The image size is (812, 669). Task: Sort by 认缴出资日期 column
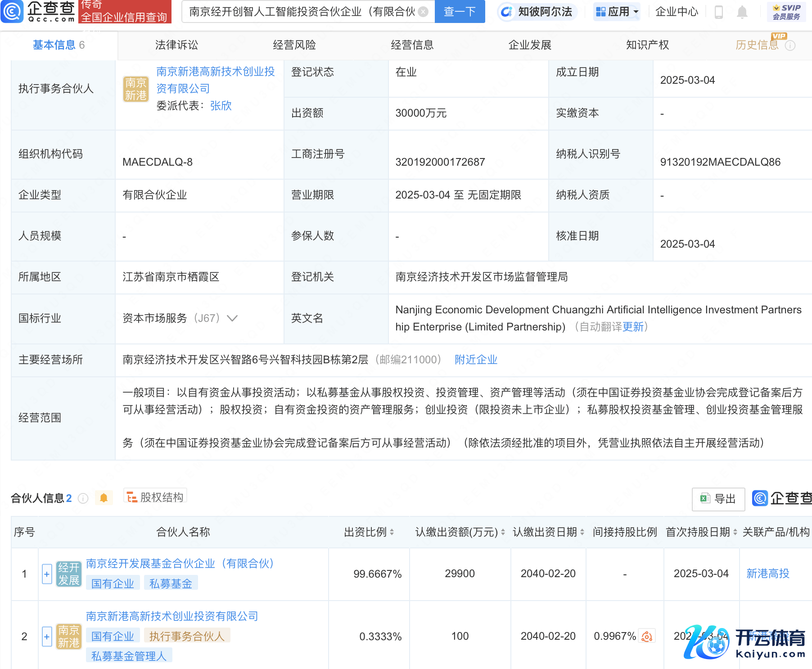click(x=582, y=532)
